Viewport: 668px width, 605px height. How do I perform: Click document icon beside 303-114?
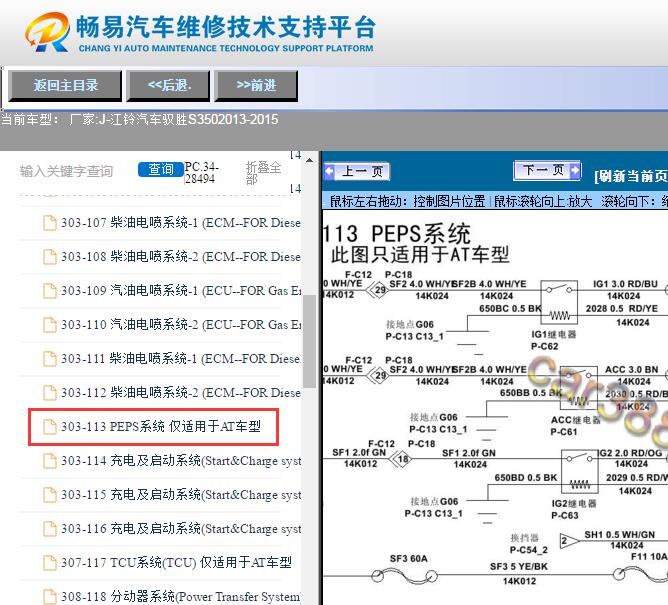[50, 461]
